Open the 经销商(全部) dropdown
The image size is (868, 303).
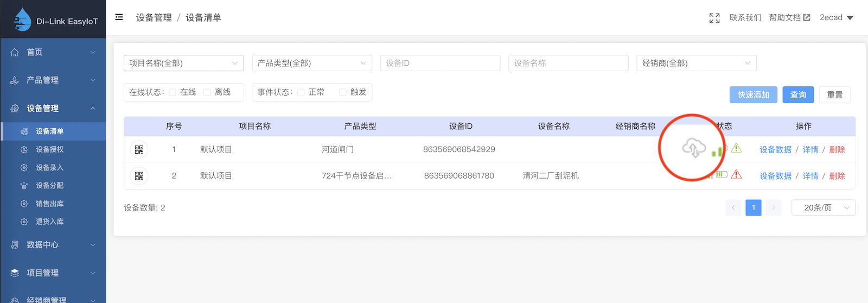697,63
